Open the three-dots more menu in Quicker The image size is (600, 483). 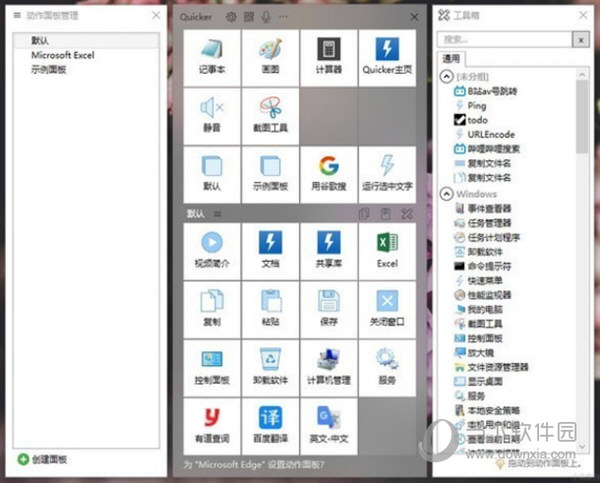tap(283, 17)
